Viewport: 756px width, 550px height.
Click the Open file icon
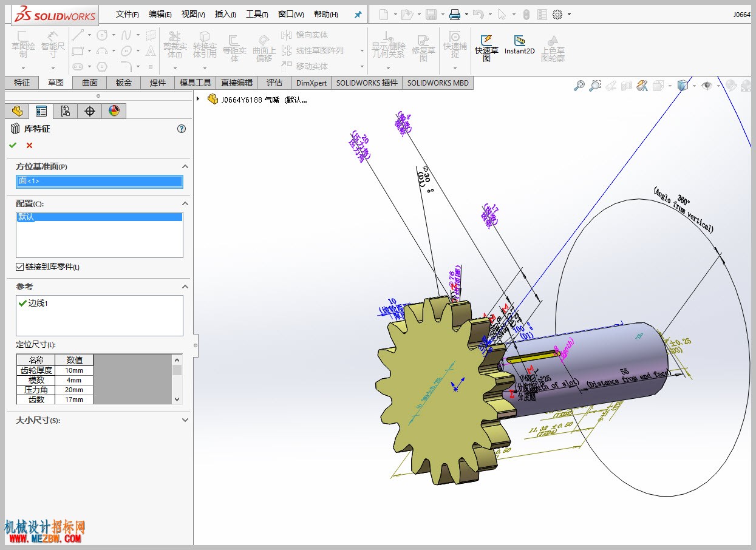pyautogui.click(x=407, y=14)
